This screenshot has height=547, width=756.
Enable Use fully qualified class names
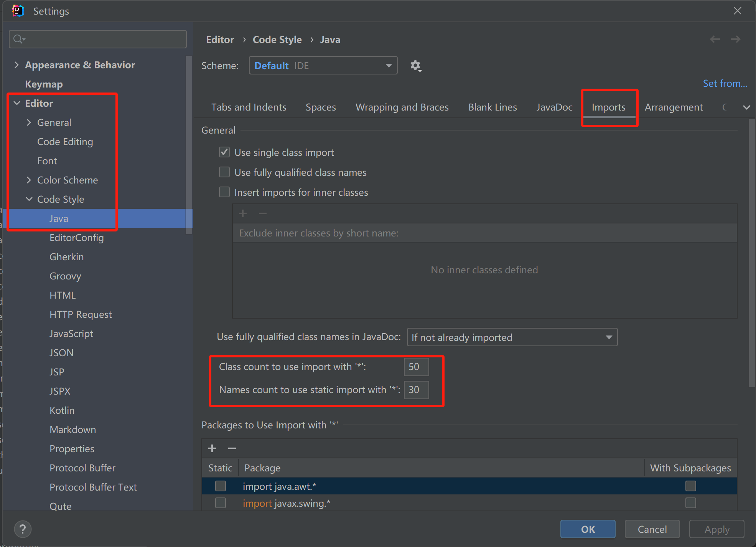224,172
